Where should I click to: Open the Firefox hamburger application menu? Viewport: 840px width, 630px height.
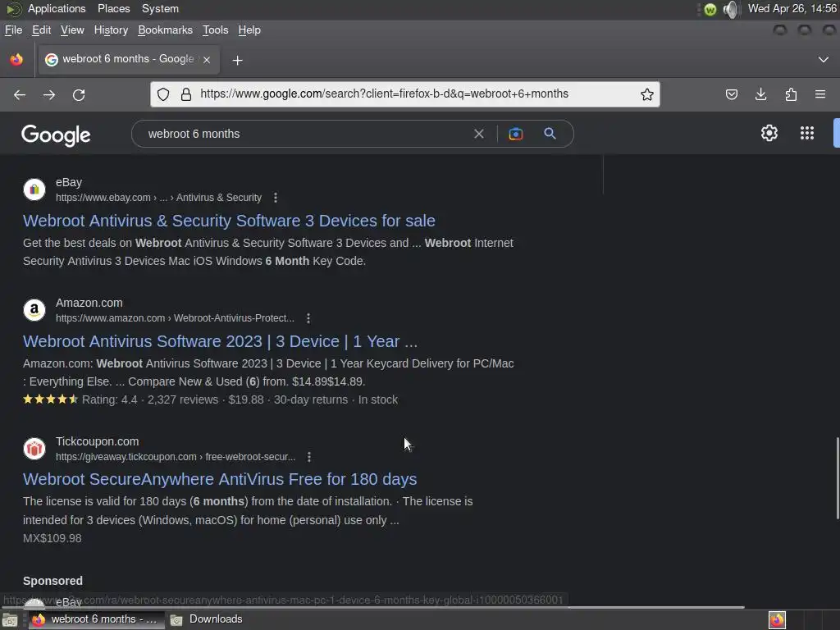click(x=820, y=94)
